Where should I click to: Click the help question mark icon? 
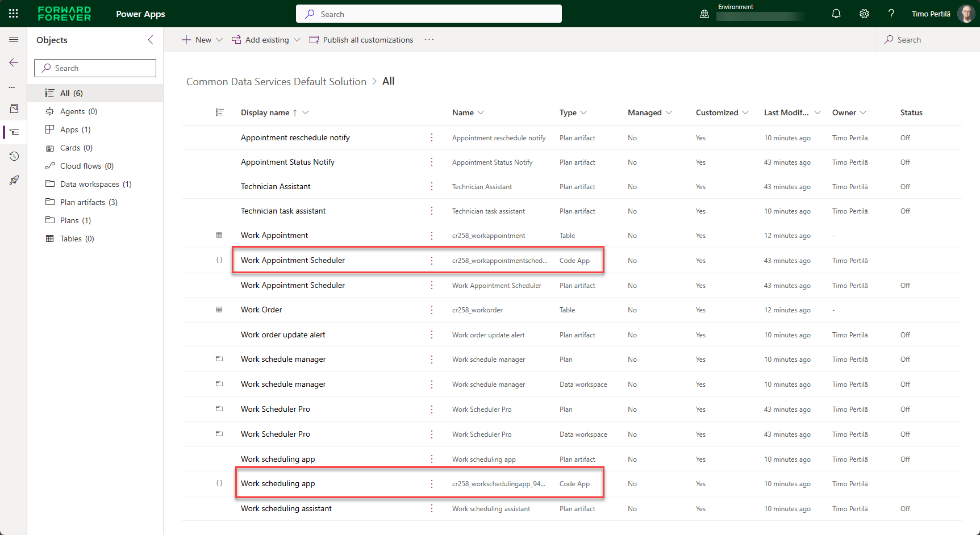[x=891, y=14]
